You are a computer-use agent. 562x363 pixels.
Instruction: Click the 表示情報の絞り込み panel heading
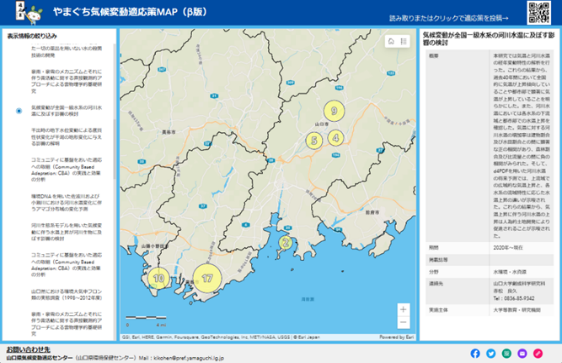pyautogui.click(x=32, y=36)
